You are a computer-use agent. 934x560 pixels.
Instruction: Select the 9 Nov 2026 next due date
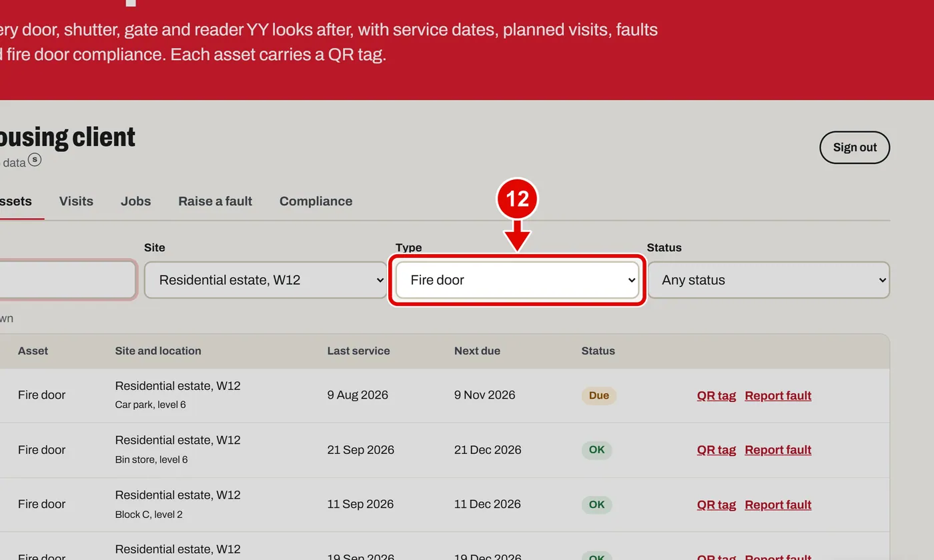pos(485,395)
